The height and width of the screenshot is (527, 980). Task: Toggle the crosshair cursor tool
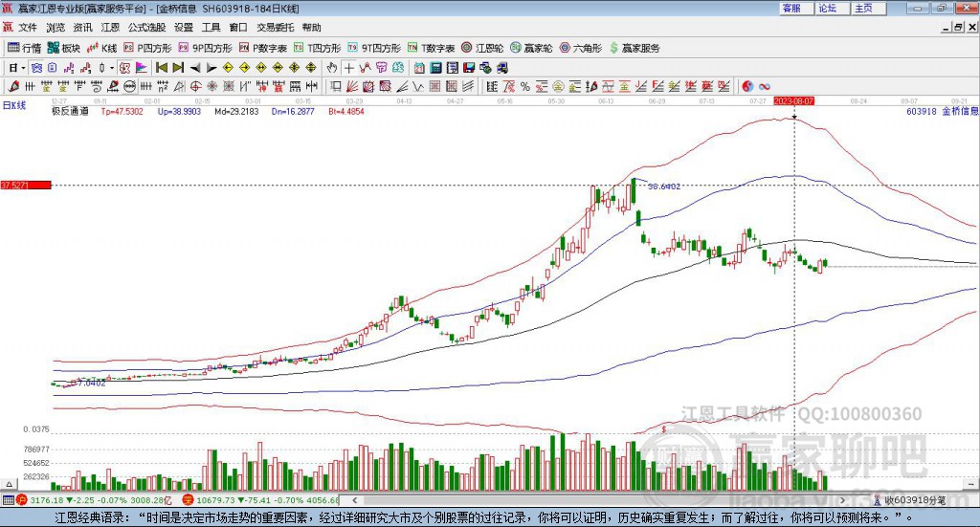(x=348, y=68)
